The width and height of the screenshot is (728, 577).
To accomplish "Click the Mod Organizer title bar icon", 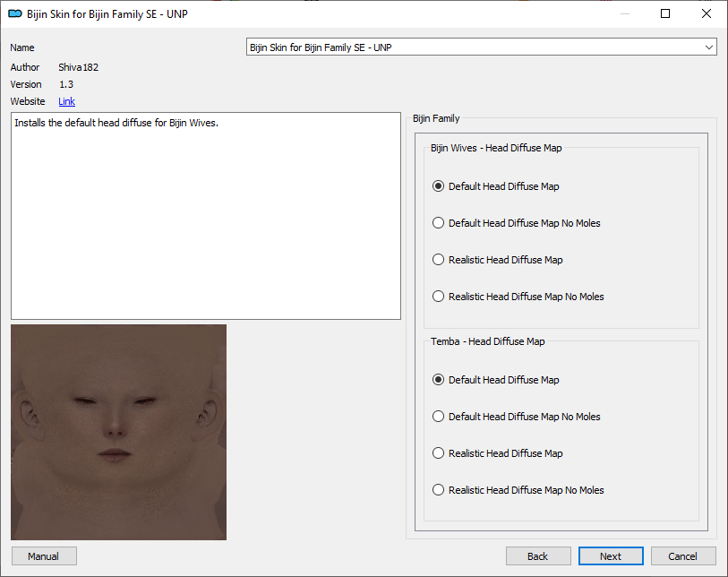I will click(15, 14).
